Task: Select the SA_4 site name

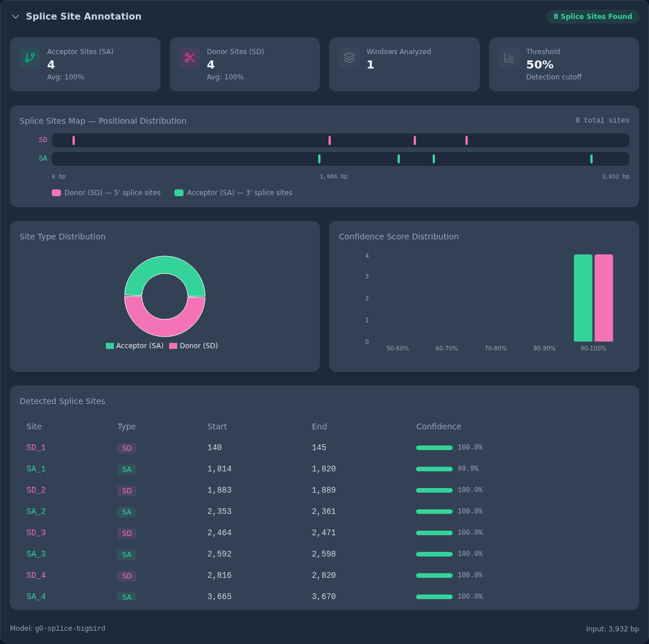Action: pos(36,597)
